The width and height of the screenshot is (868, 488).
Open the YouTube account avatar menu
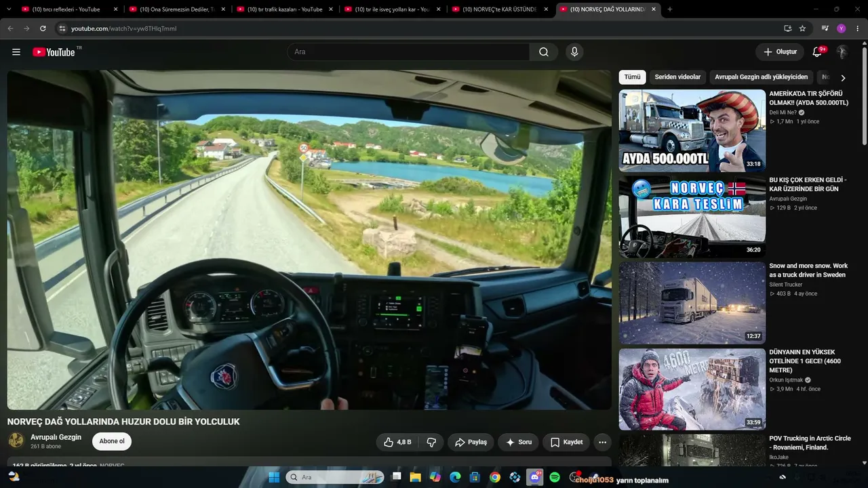click(842, 52)
